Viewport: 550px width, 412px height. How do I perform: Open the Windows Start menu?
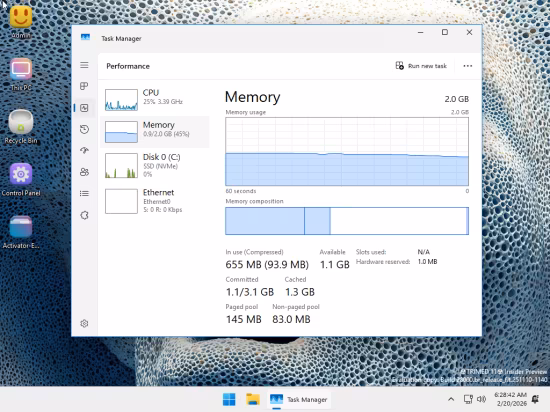tap(229, 399)
